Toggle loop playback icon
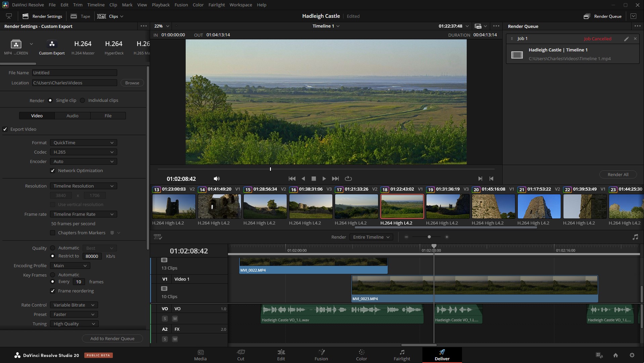The width and height of the screenshot is (644, 363). [x=348, y=178]
